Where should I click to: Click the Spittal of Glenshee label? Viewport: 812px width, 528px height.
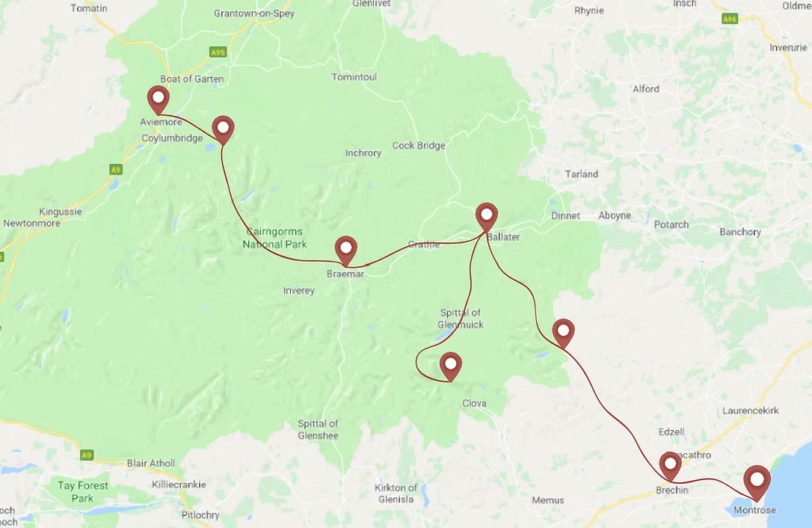click(x=318, y=429)
